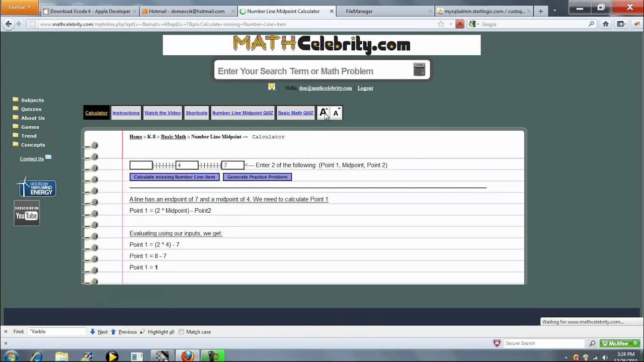This screenshot has width=644, height=362.
Task: Click the Firefox icon on taskbar
Action: point(187,356)
